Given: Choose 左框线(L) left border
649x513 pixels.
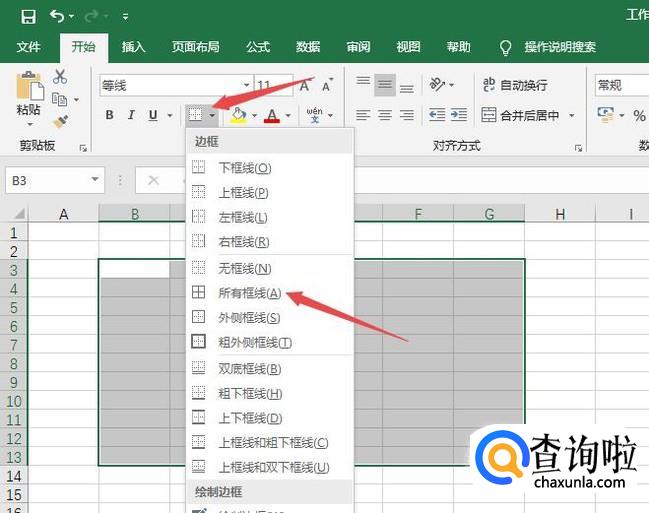Looking at the screenshot, I should (270, 217).
